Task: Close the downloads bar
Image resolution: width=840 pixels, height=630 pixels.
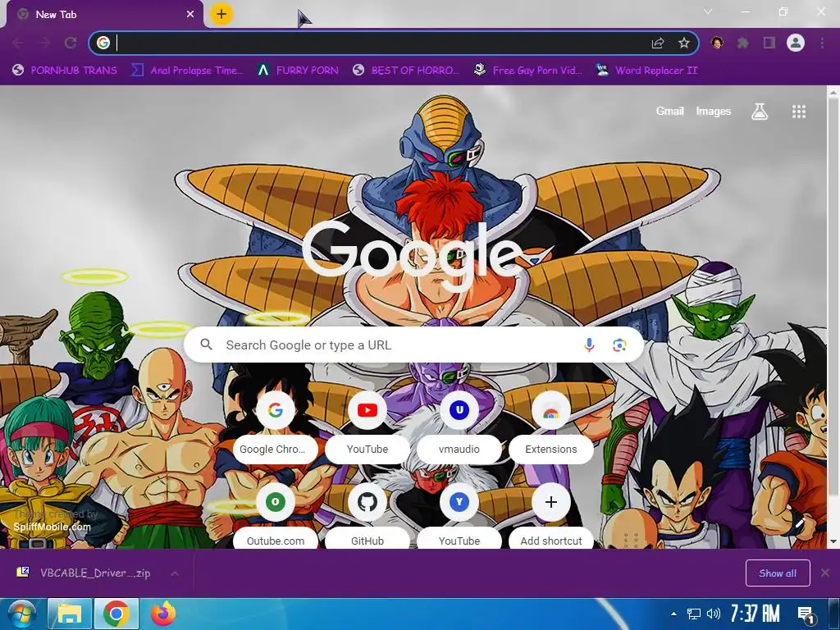Action: point(825,573)
